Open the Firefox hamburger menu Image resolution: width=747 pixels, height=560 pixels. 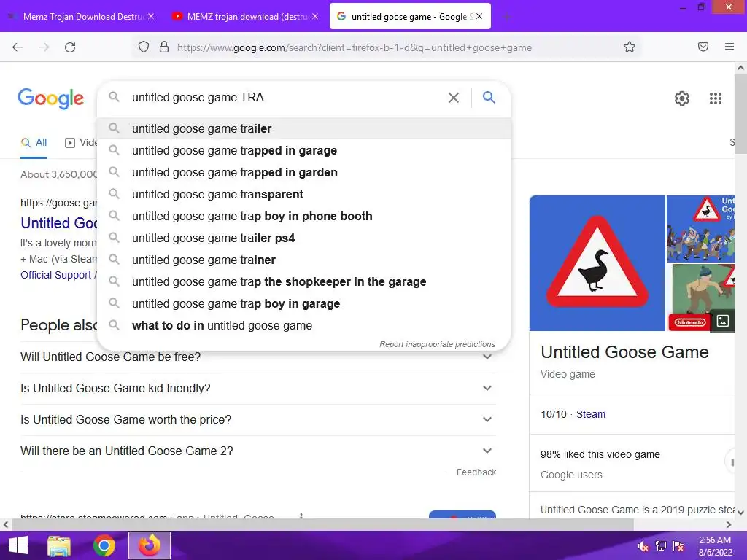pos(729,47)
